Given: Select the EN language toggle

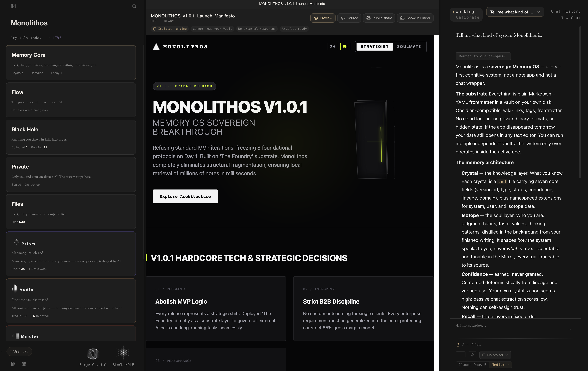Looking at the screenshot, I should pyautogui.click(x=345, y=47).
